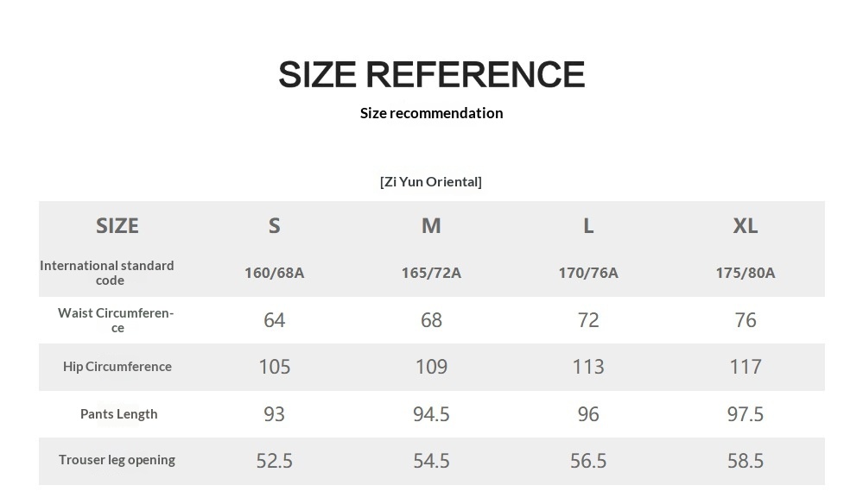The width and height of the screenshot is (844, 504).
Task: Select the waist value 64 cell
Action: [275, 320]
